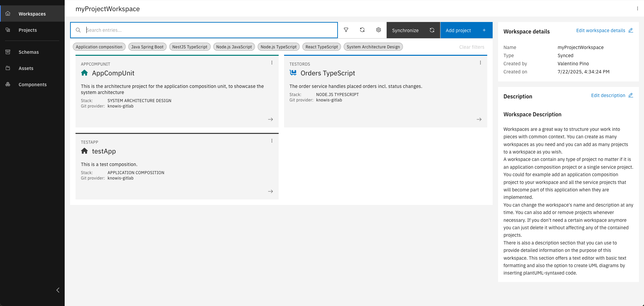Click the arrow on the Orders TypeScript card
The width and height of the screenshot is (644, 306).
click(479, 119)
